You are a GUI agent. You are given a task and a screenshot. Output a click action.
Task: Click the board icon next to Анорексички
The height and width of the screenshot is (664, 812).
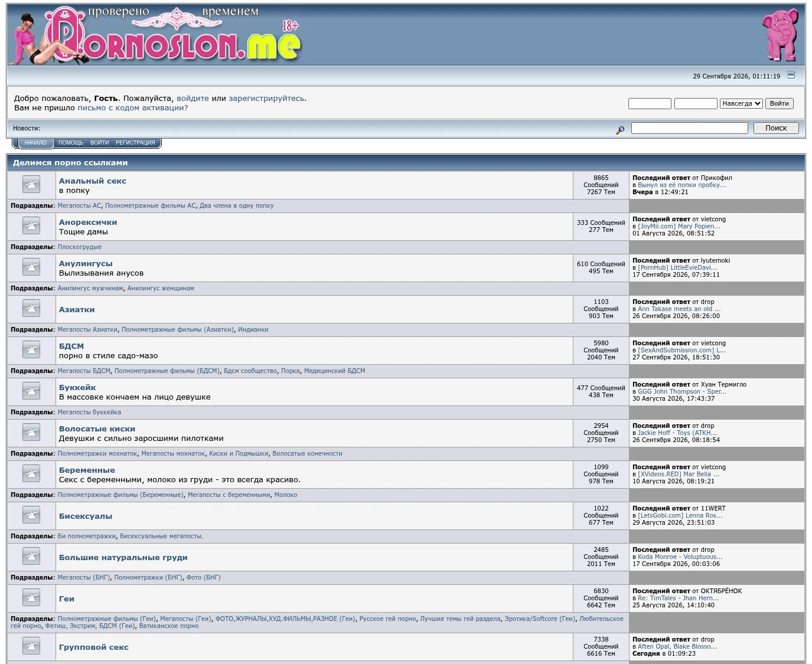point(31,226)
